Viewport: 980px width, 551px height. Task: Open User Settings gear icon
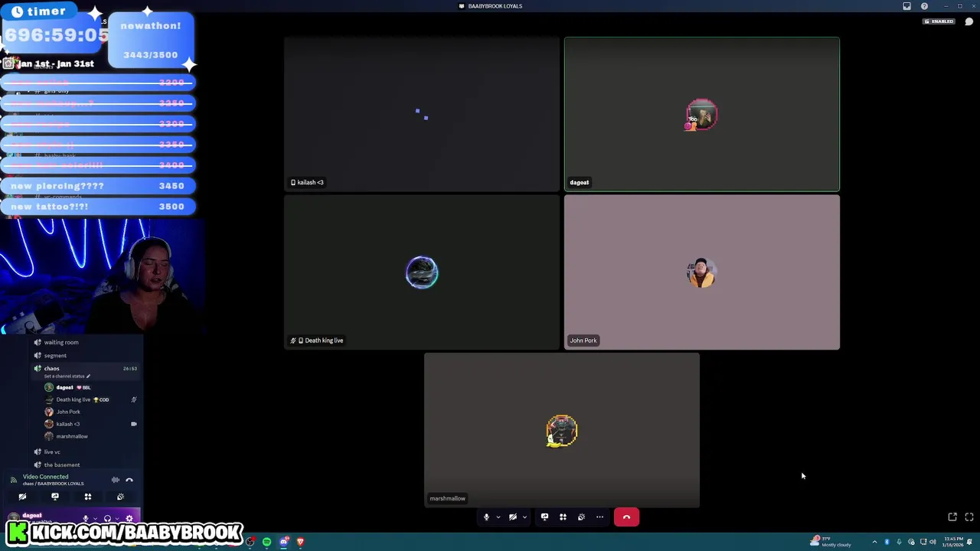coord(129,519)
